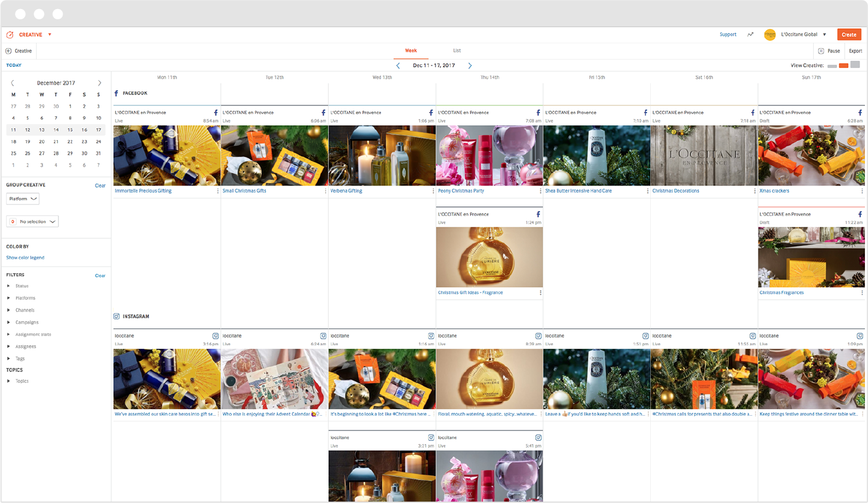Open the Creative module dropdown arrow
This screenshot has width=868, height=503.
coord(50,35)
